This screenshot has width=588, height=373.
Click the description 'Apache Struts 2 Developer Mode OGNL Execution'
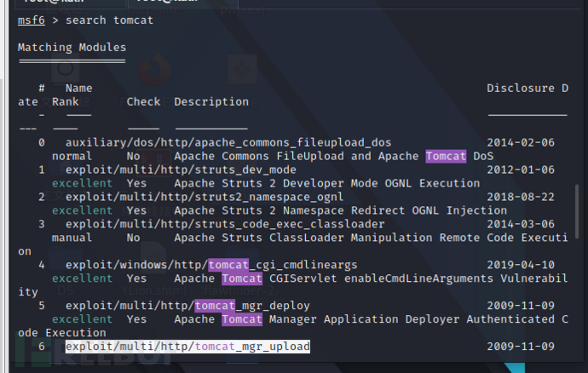(x=327, y=183)
